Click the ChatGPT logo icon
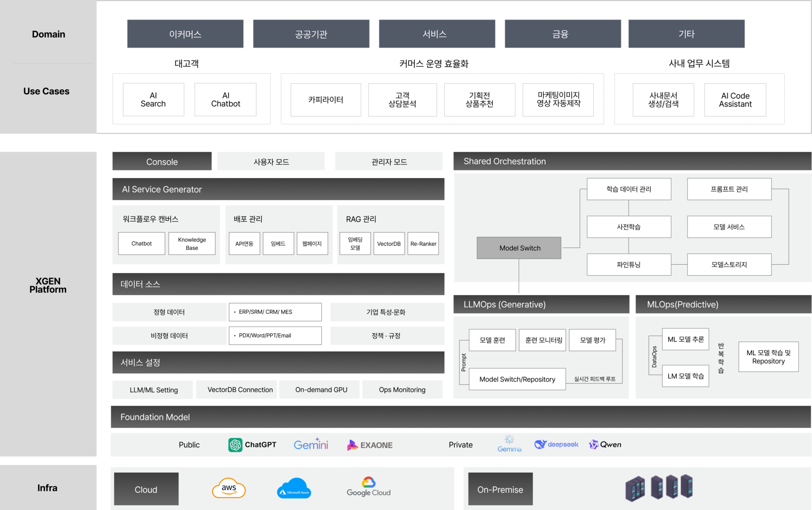This screenshot has height=510, width=812. click(235, 445)
